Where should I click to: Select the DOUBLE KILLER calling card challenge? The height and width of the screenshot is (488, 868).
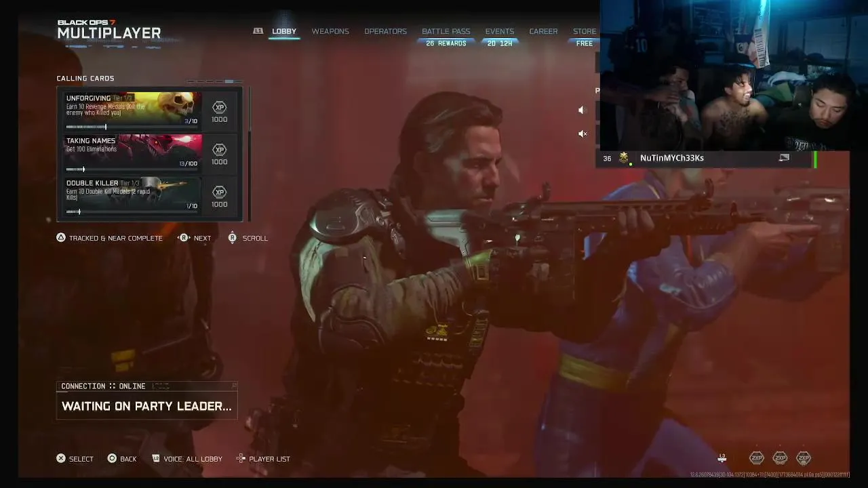(151, 196)
